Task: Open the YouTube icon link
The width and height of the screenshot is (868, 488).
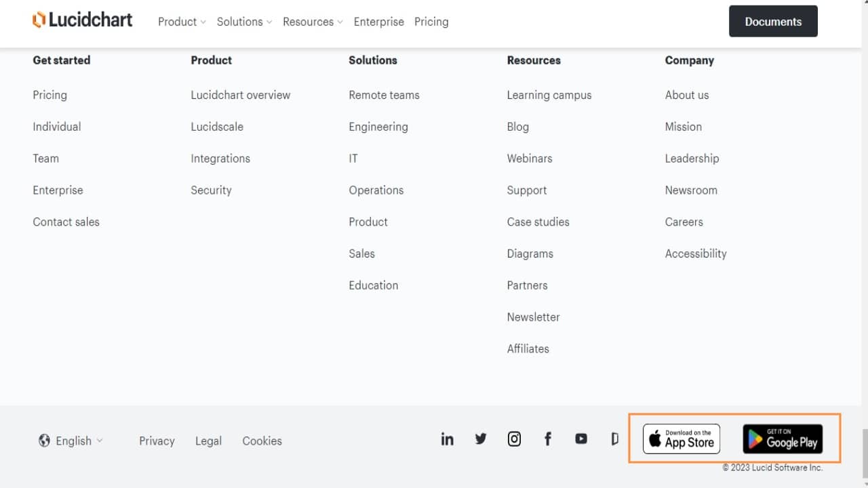Action: tap(581, 439)
